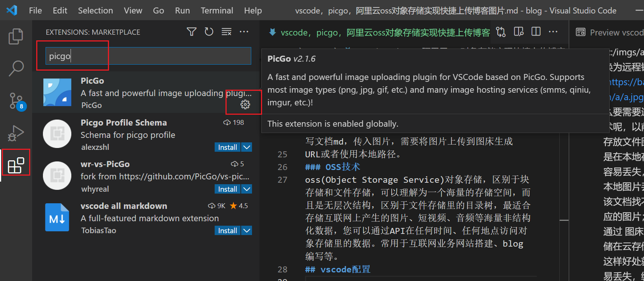Click the 4.5 rating value

tap(243, 206)
